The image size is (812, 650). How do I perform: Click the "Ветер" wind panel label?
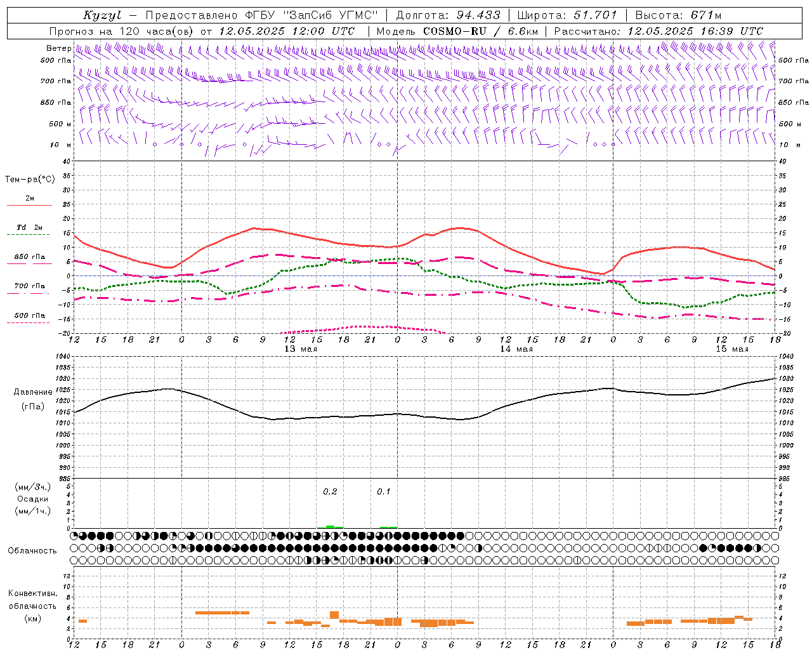click(x=58, y=48)
